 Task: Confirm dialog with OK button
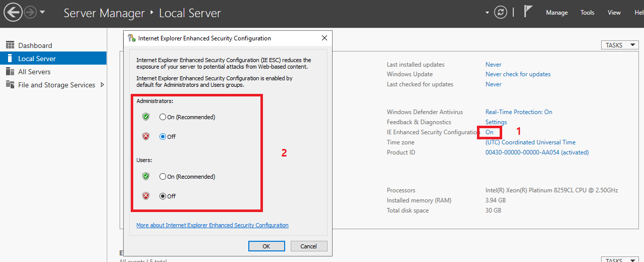pyautogui.click(x=266, y=246)
